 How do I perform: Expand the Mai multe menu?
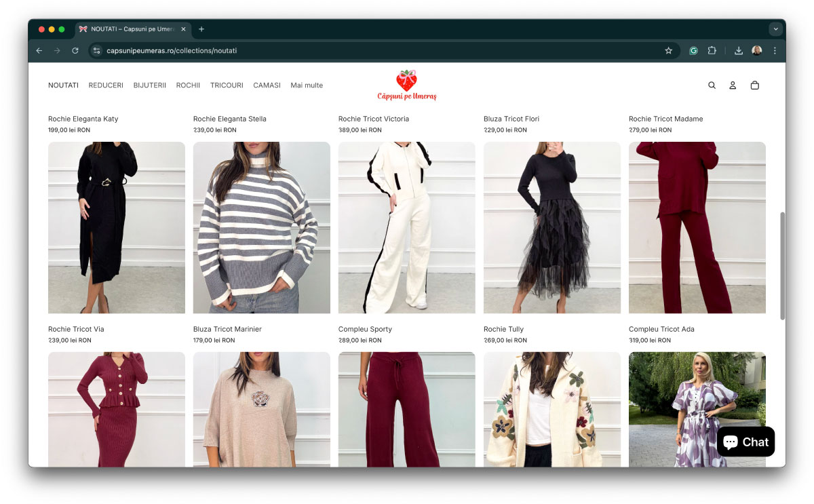[307, 85]
